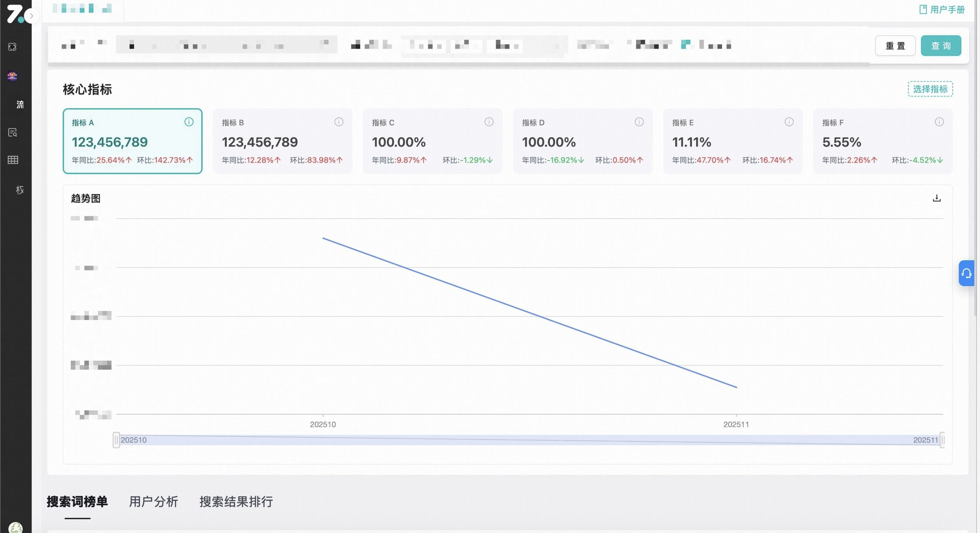Open the document search sidebar icon
Viewport: 980px width, 533px height.
tap(13, 132)
